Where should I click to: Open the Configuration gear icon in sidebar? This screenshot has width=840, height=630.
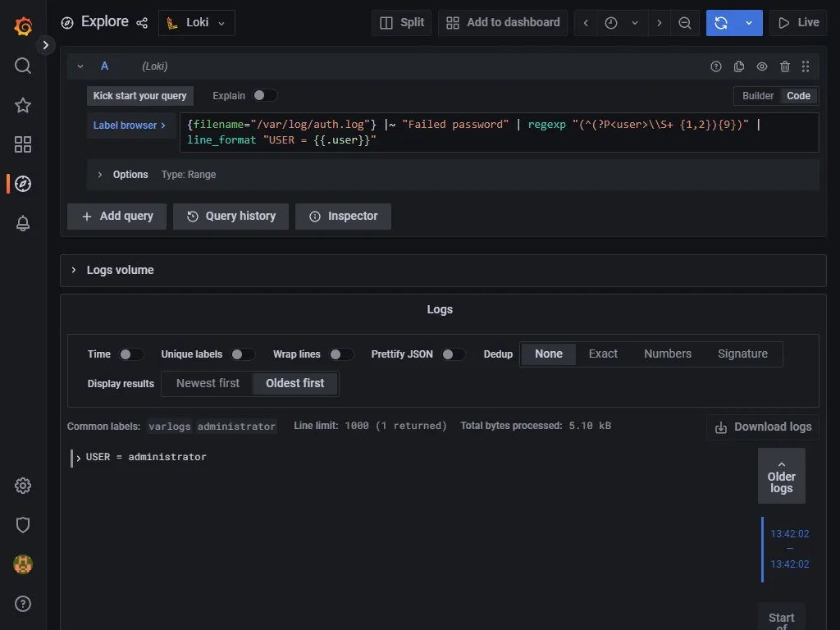[23, 486]
